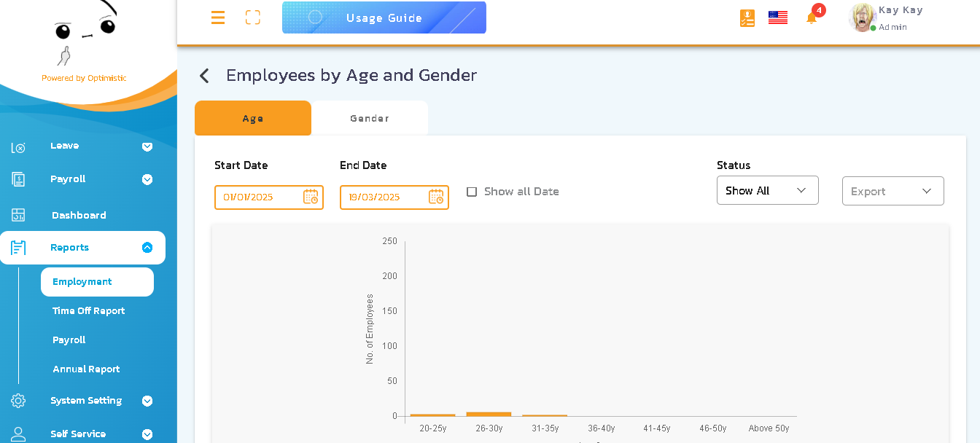Screen dimensions: 980x443
Task: Go to Time Off Report
Action: (88, 311)
